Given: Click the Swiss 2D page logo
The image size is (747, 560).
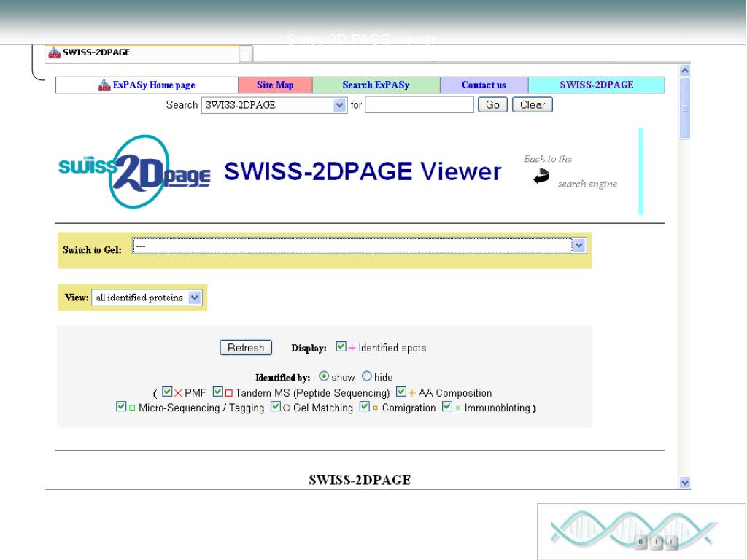Looking at the screenshot, I should (134, 171).
